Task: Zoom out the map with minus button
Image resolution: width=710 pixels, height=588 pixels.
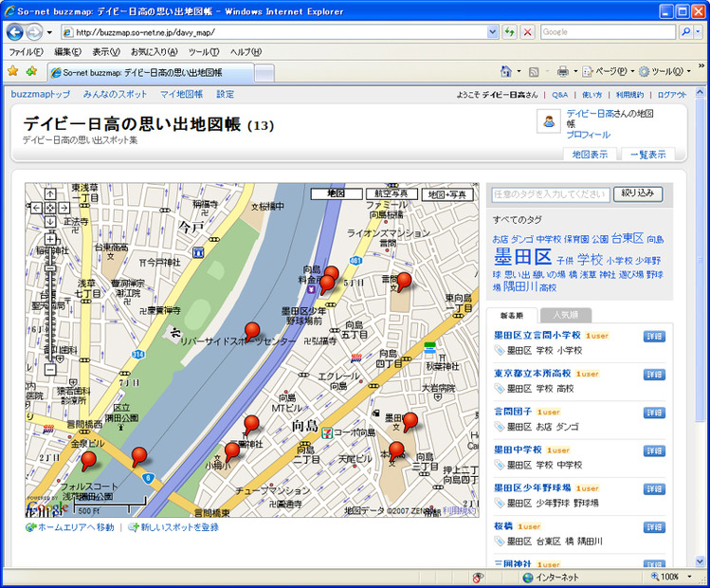Action: pyautogui.click(x=50, y=369)
